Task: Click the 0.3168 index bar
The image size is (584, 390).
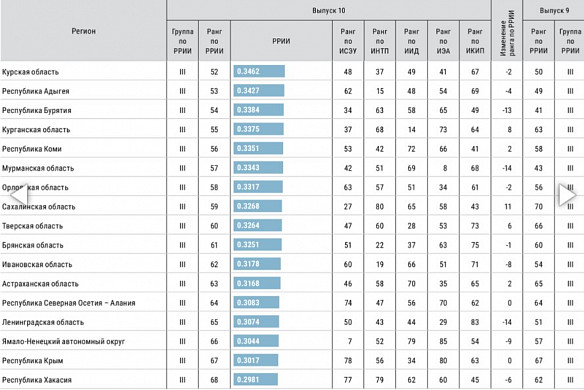Action: [x=257, y=283]
